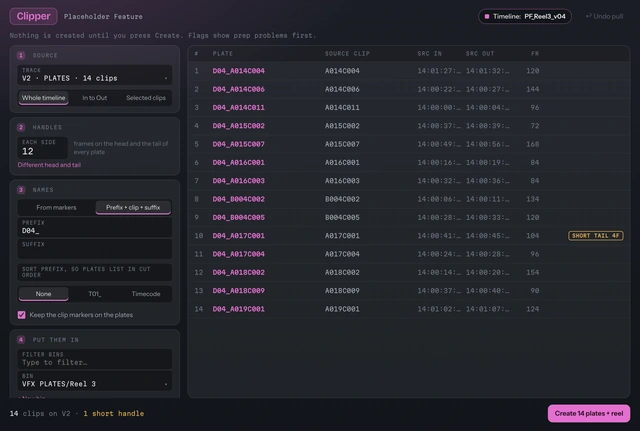Select plate D04_A016C003 row
This screenshot has height=431, width=640.
[409, 181]
